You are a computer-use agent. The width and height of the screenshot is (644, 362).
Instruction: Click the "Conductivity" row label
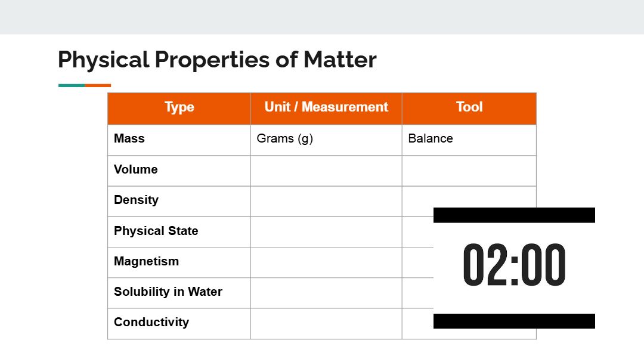(151, 322)
